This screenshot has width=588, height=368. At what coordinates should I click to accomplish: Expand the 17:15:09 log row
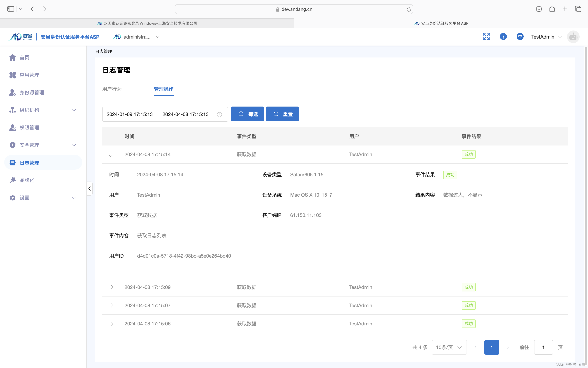click(x=112, y=287)
